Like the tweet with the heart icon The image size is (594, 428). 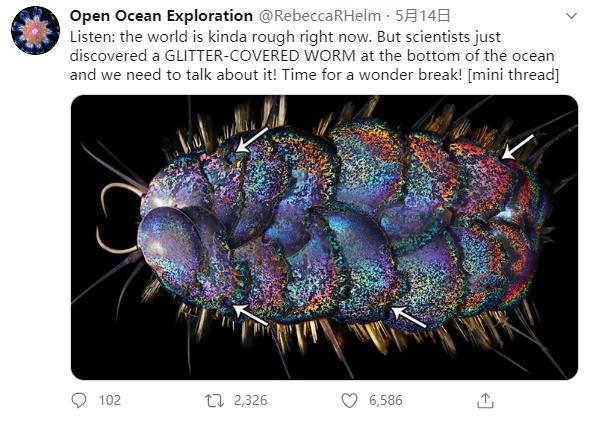click(x=349, y=400)
